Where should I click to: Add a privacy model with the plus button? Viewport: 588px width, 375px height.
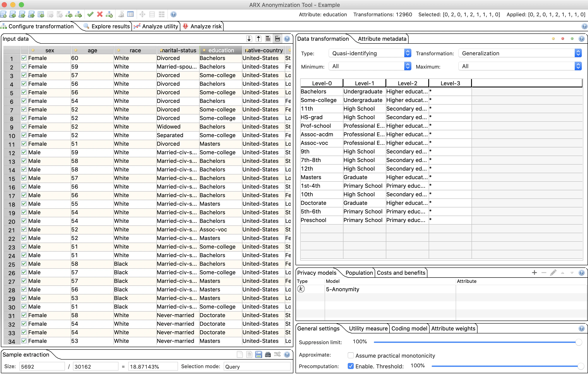pos(535,273)
